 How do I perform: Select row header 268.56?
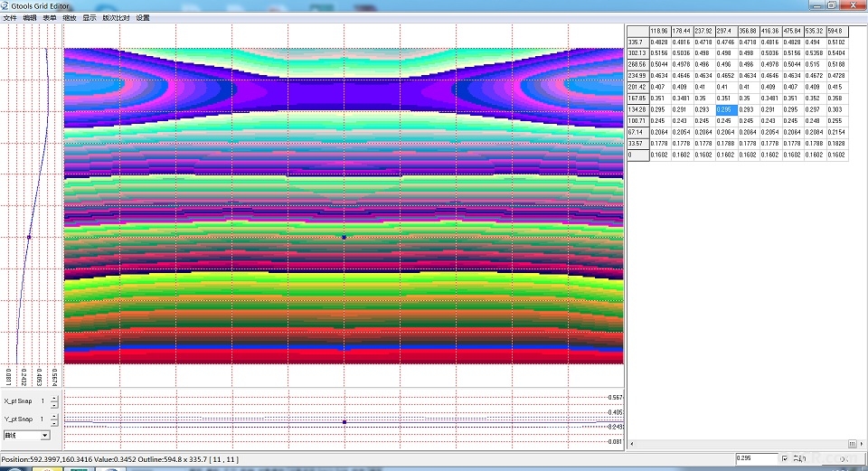638,65
